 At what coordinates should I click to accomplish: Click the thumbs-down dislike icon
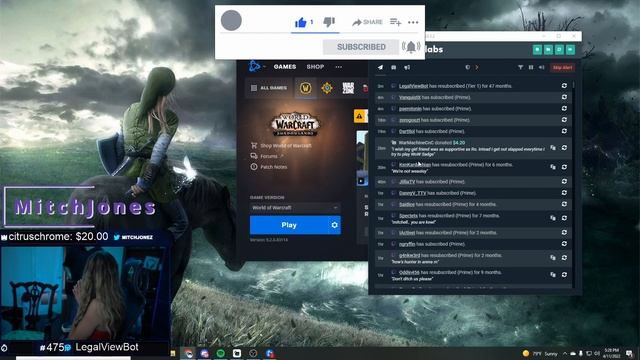329,22
